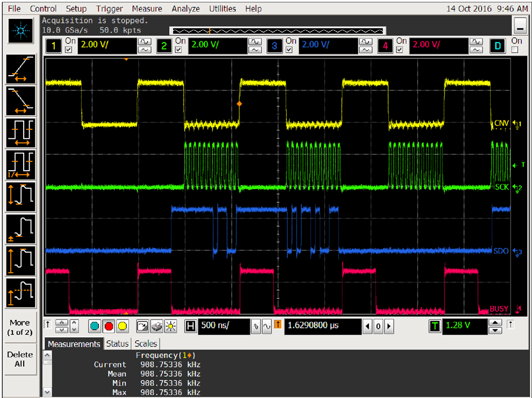Switch to the Status tab

[x=118, y=344]
